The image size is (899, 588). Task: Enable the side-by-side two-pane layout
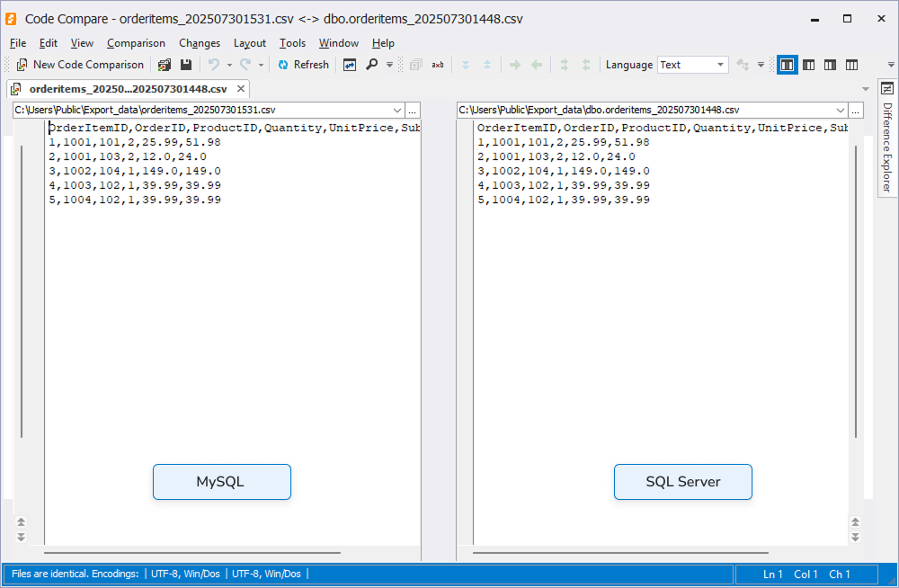point(788,65)
